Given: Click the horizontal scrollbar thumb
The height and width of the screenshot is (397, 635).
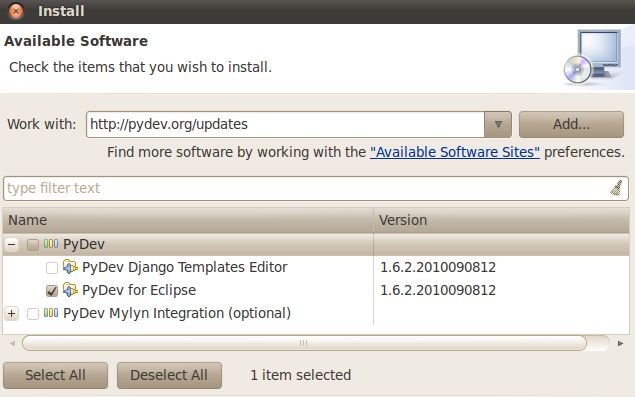Looking at the screenshot, I should click(x=304, y=344).
